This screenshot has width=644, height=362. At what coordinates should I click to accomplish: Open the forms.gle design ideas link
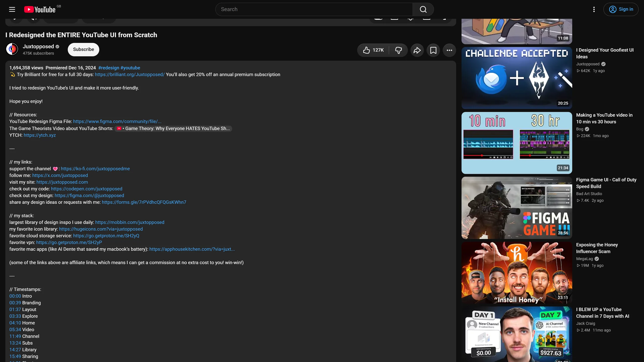pos(144,202)
